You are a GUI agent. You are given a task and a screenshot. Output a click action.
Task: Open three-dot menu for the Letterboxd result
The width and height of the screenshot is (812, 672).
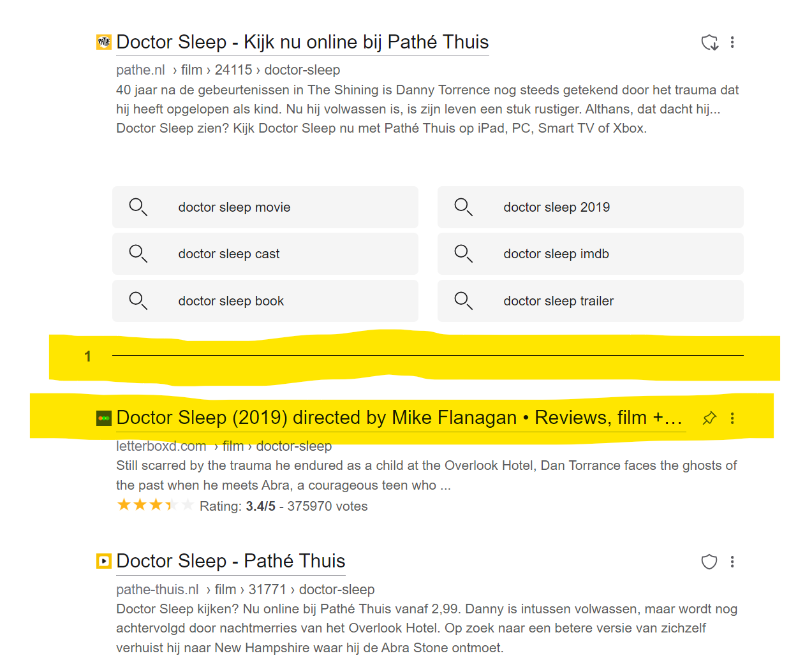click(732, 418)
